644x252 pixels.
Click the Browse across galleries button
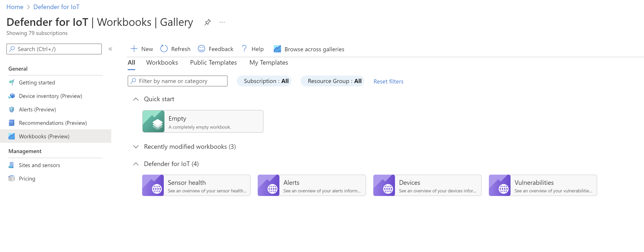coord(308,49)
